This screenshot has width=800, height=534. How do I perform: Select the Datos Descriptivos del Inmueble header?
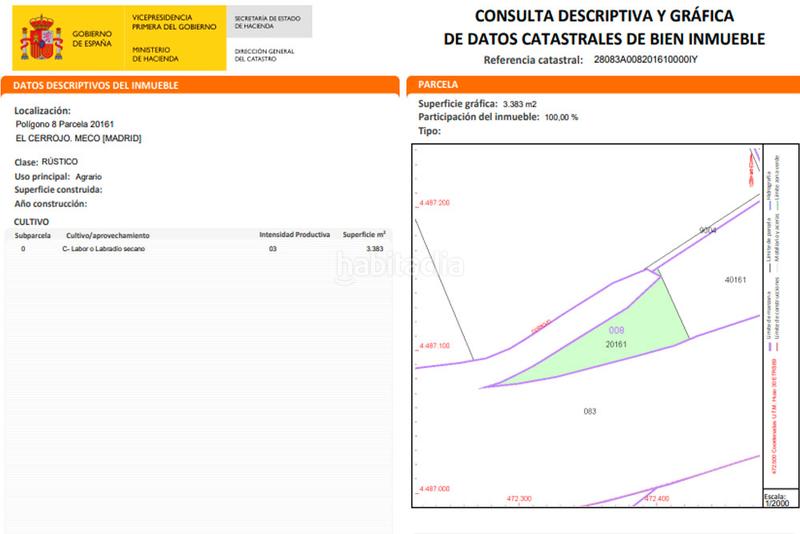96,86
